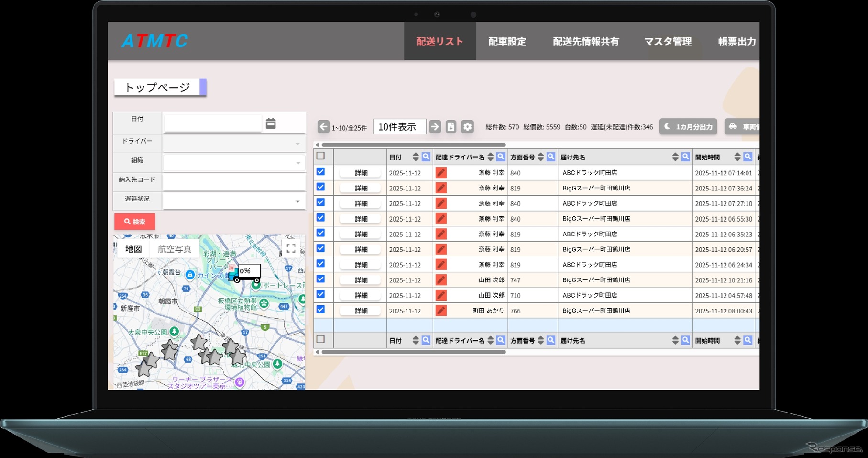The image size is (868, 458).
Task: Uncheck the first delivery row checkbox
Action: point(320,172)
